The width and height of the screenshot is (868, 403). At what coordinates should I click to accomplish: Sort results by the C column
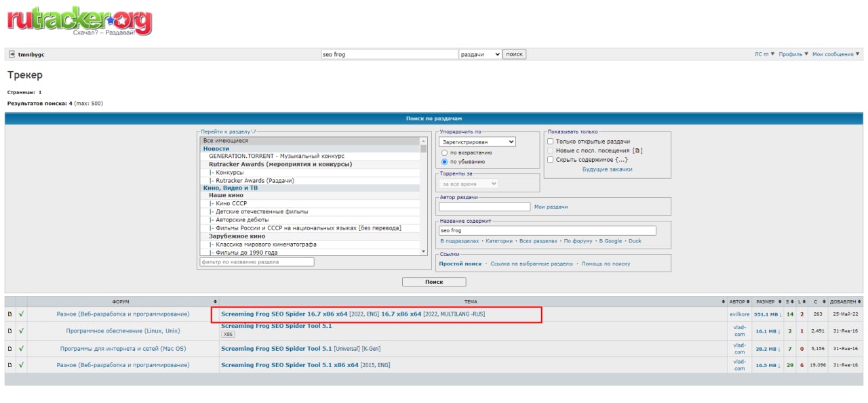coord(816,301)
